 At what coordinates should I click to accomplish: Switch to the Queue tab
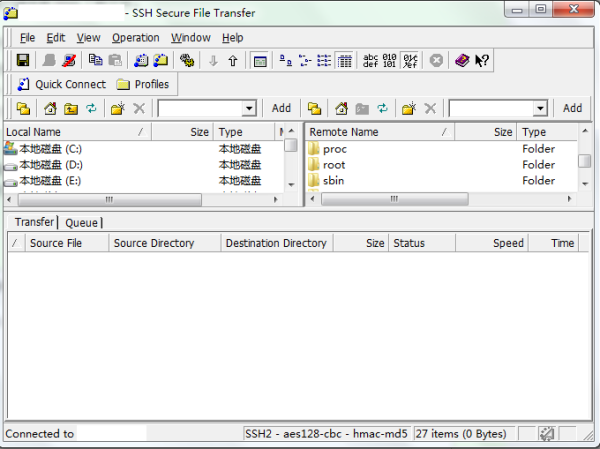pyautogui.click(x=81, y=223)
